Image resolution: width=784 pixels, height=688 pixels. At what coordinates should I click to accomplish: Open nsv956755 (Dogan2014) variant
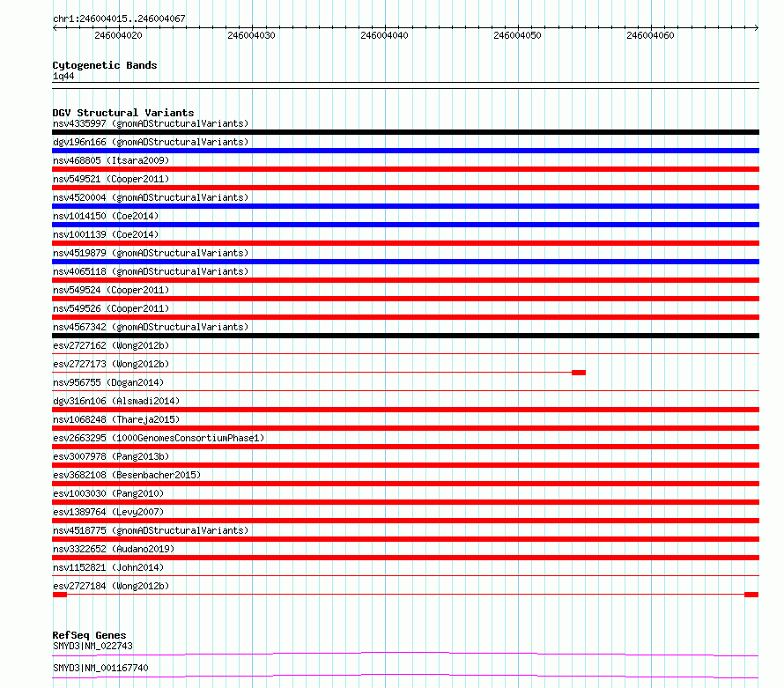pyautogui.click(x=108, y=382)
